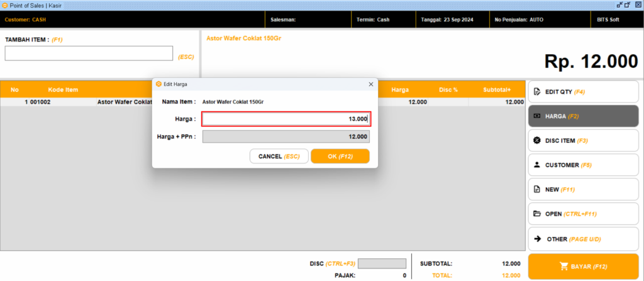Click the Open folder icon
This screenshot has height=281, width=644.
point(537,214)
